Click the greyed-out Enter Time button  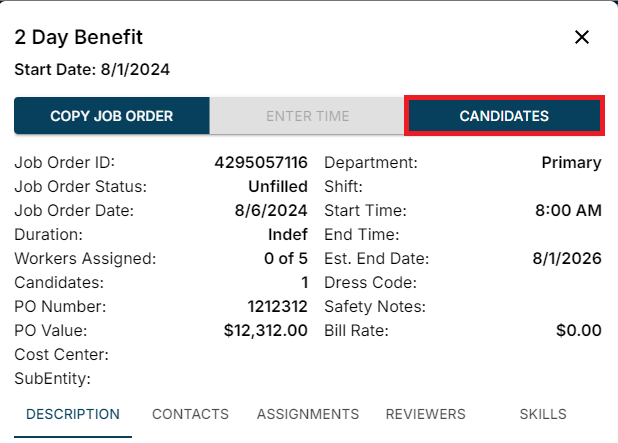click(x=307, y=116)
